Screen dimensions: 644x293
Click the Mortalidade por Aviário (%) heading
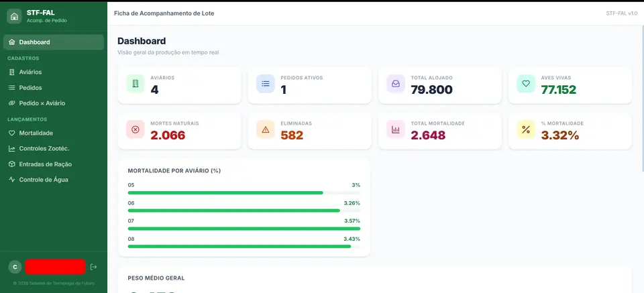point(174,171)
